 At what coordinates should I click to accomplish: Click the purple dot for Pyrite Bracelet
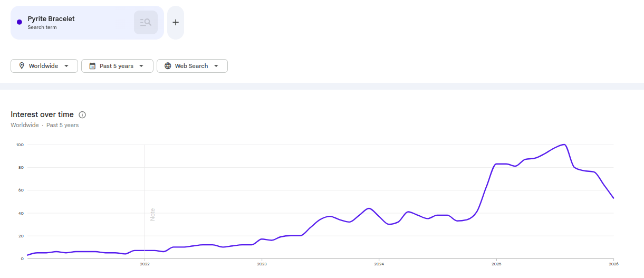coord(20,22)
